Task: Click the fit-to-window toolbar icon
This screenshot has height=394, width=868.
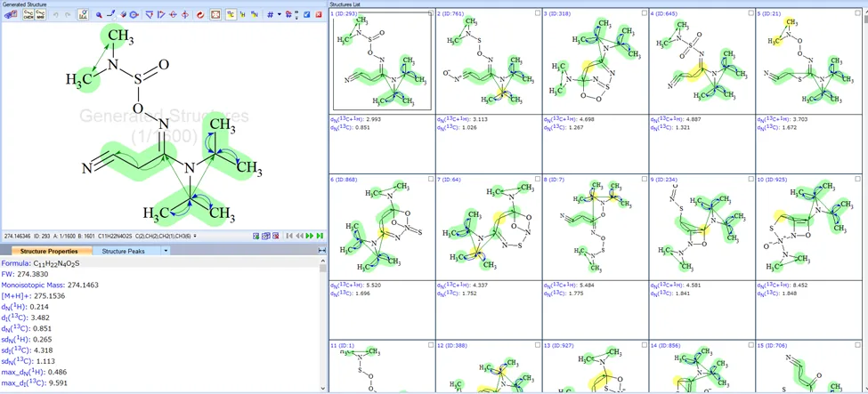Action: click(x=215, y=15)
